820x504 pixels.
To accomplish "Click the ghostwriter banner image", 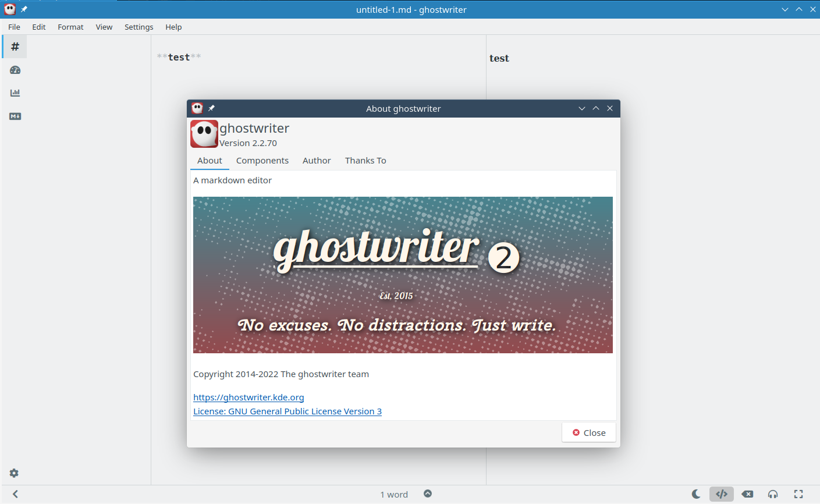I will click(403, 275).
